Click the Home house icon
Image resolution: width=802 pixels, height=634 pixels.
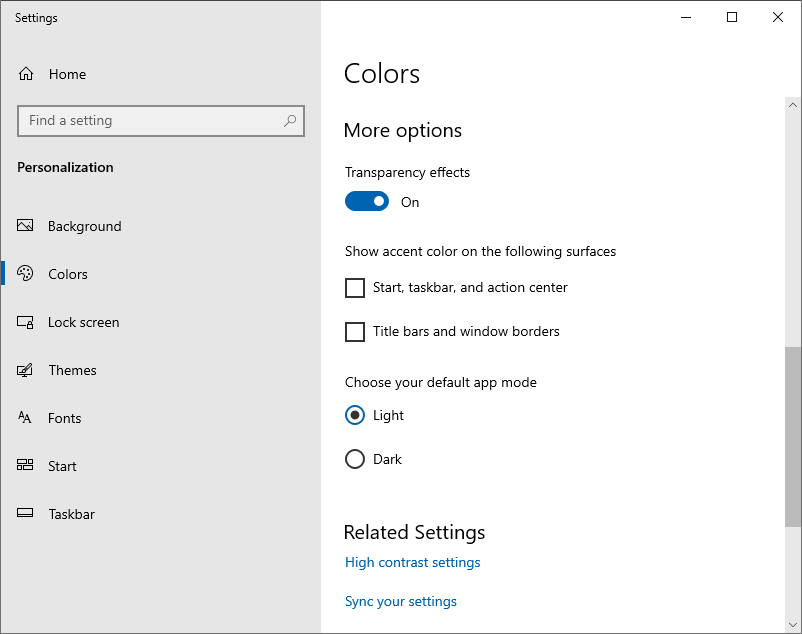coord(26,74)
